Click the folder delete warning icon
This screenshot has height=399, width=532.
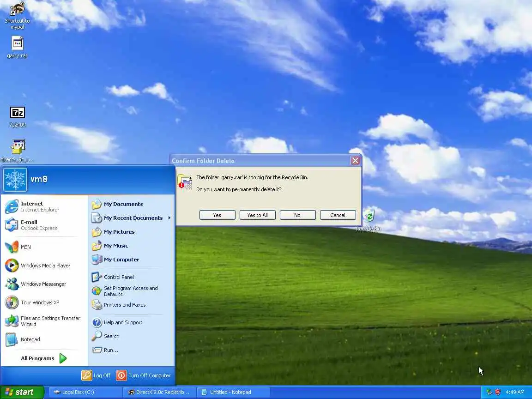185,182
